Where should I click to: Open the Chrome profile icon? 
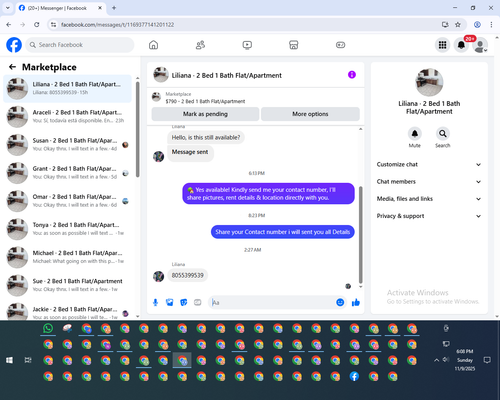point(477,25)
